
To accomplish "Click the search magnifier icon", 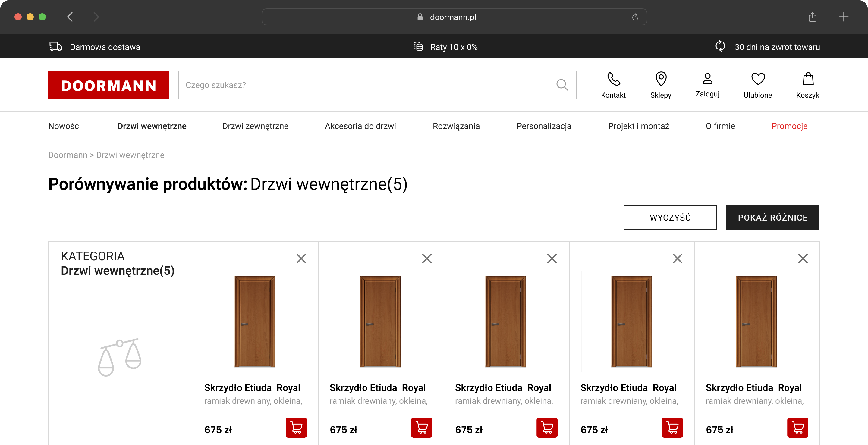I will (x=562, y=85).
